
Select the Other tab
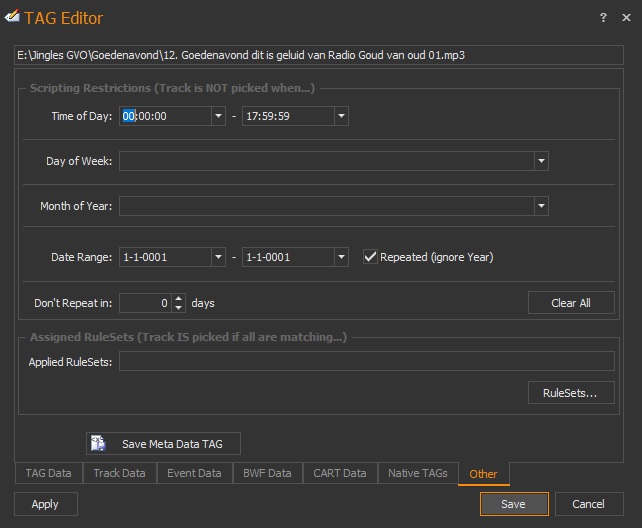pyautogui.click(x=484, y=474)
